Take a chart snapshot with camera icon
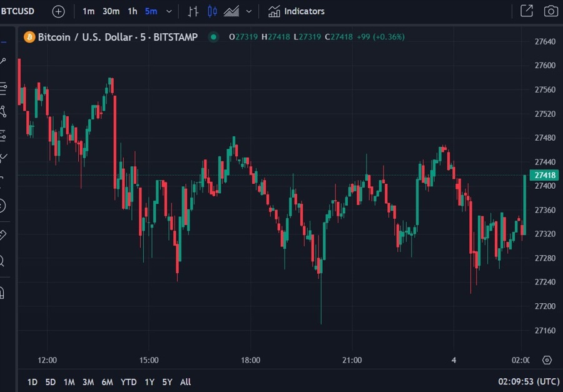Image resolution: width=563 pixels, height=392 pixels. [x=550, y=11]
